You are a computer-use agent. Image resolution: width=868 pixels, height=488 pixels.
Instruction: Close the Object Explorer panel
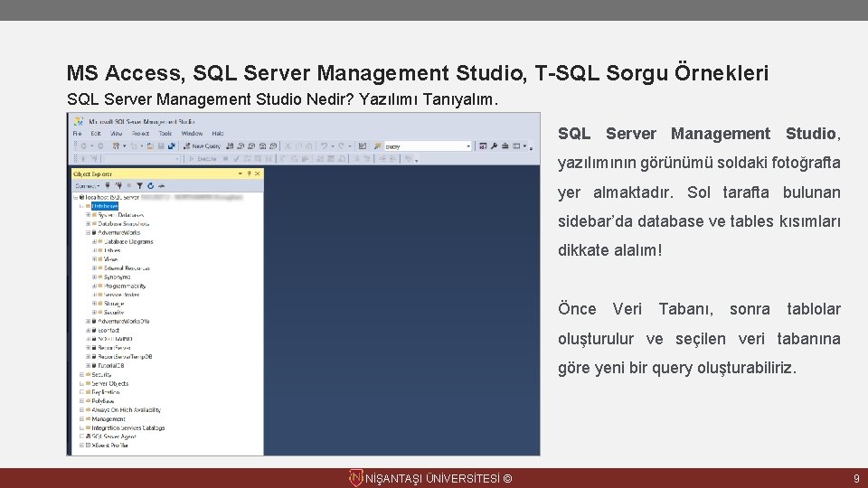(x=258, y=174)
